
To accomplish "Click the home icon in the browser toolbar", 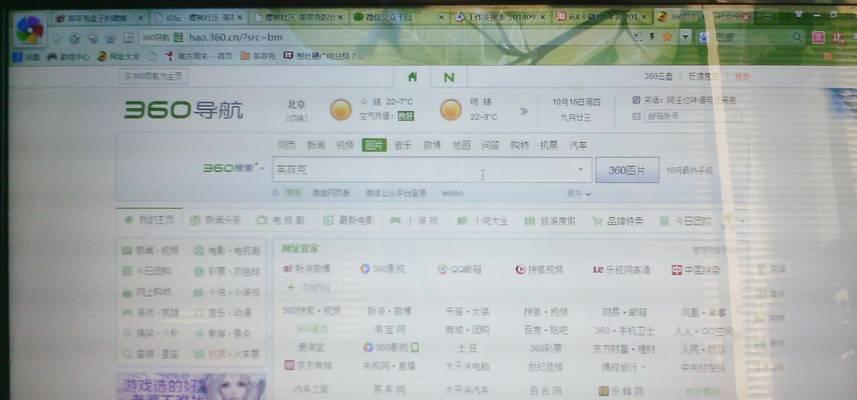I will point(110,38).
